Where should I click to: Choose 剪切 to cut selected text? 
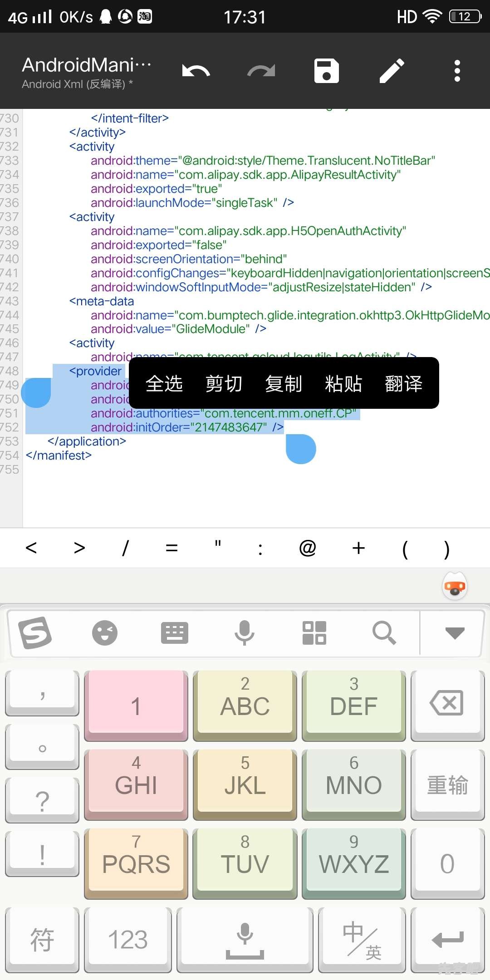(224, 383)
